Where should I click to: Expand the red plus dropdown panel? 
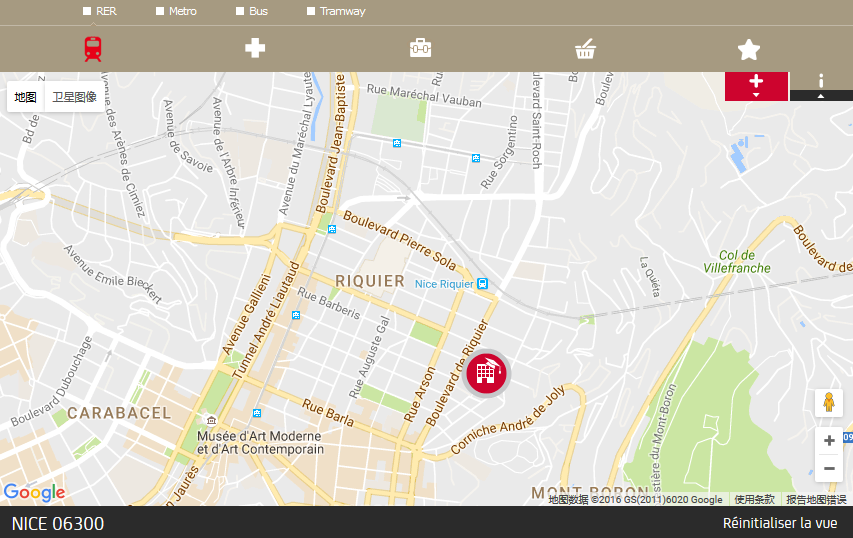[756, 86]
